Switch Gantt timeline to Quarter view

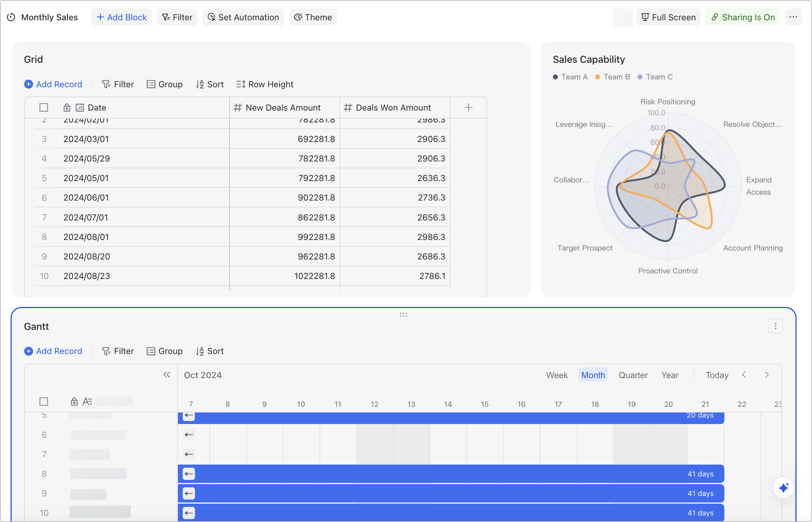click(x=633, y=375)
